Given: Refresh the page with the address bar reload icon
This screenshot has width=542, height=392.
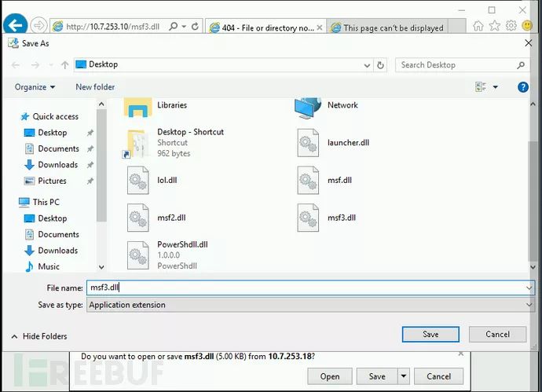Looking at the screenshot, I should click(195, 26).
